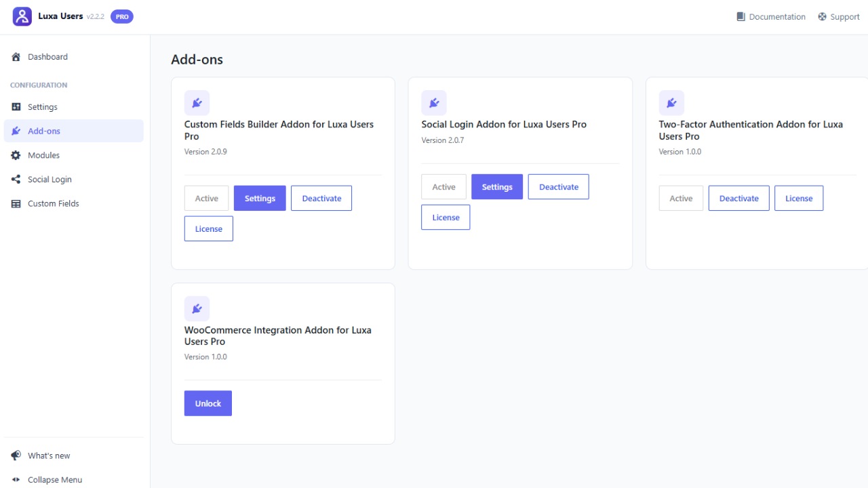Screen dimensions: 868x488
Task: Click the Add-ons plug icon in sidebar
Action: pyautogui.click(x=16, y=131)
